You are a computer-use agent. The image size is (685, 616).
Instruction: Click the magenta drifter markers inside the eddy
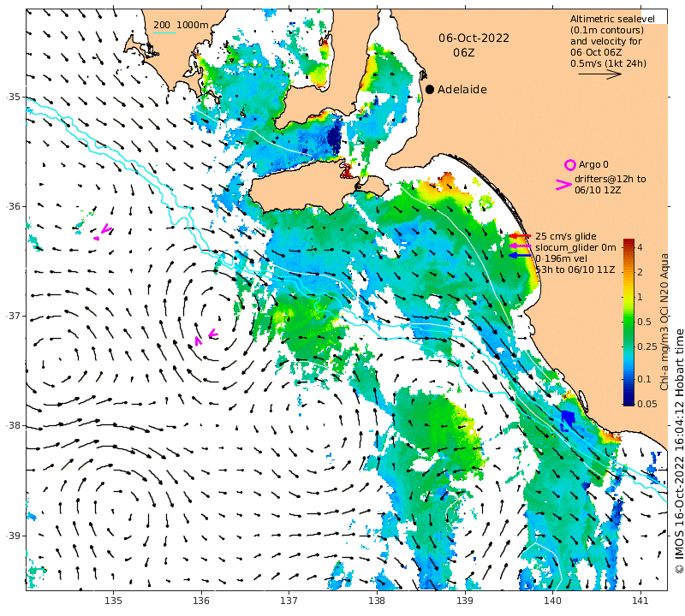tap(206, 337)
